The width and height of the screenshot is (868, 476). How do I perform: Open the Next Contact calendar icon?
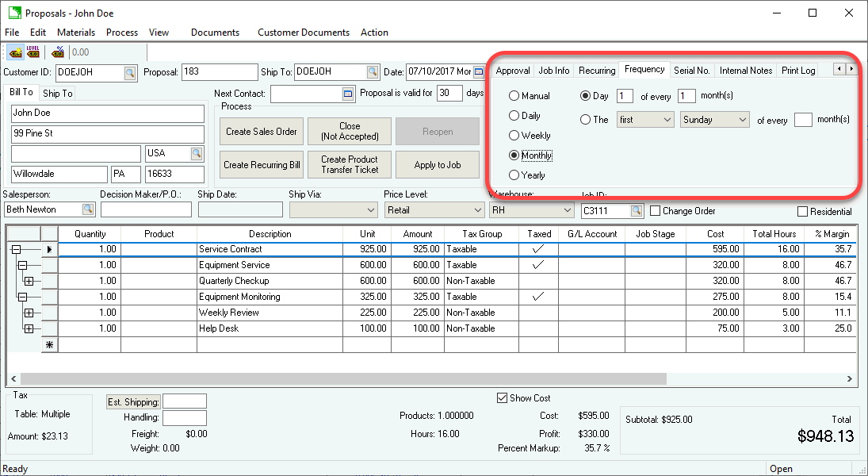tap(347, 94)
